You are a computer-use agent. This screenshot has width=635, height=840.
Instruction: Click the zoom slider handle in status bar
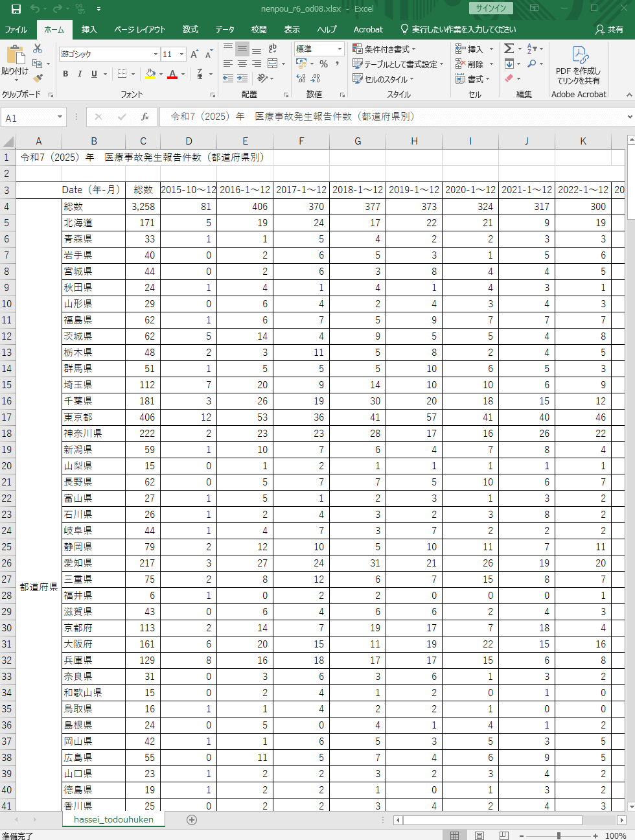[x=559, y=835]
